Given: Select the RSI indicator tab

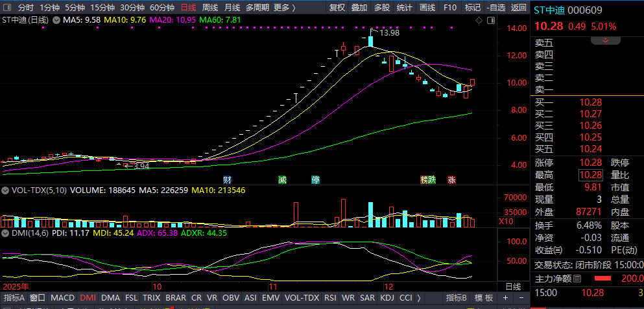Looking at the screenshot, I should pyautogui.click(x=330, y=297).
